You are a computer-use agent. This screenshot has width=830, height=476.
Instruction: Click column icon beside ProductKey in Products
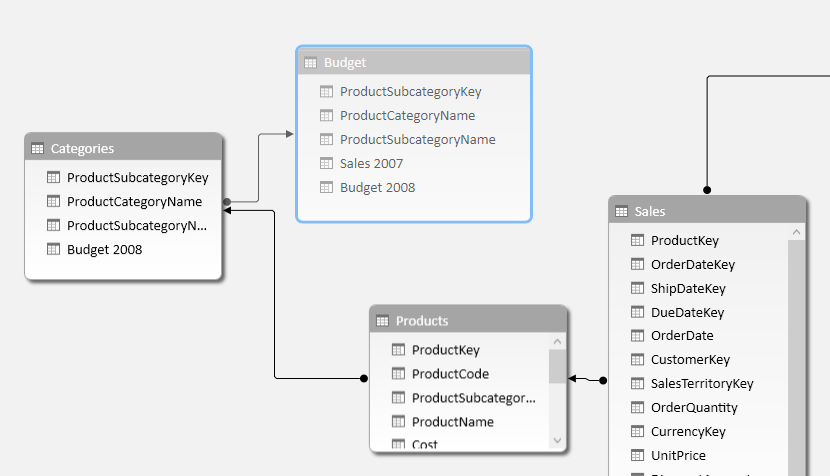[x=398, y=349]
